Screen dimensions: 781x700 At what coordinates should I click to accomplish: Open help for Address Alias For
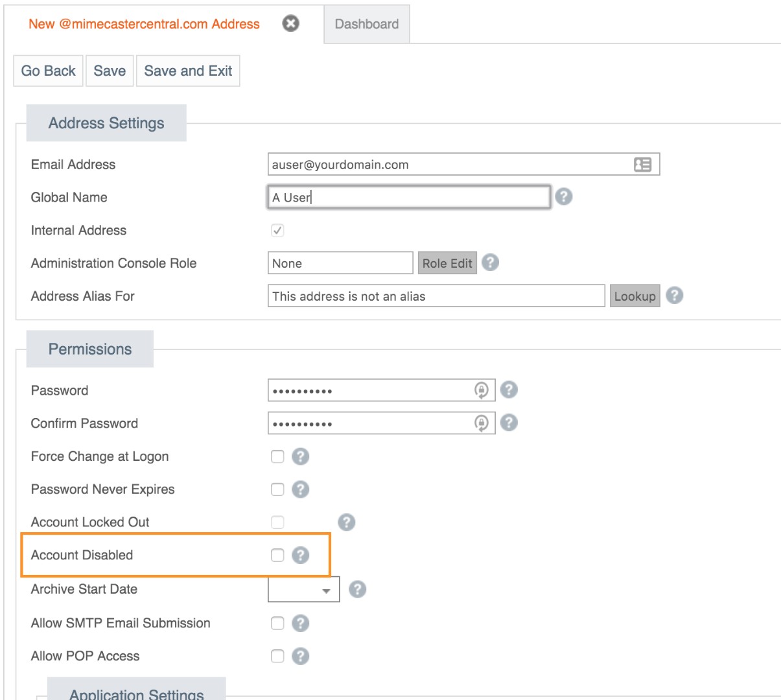point(675,296)
